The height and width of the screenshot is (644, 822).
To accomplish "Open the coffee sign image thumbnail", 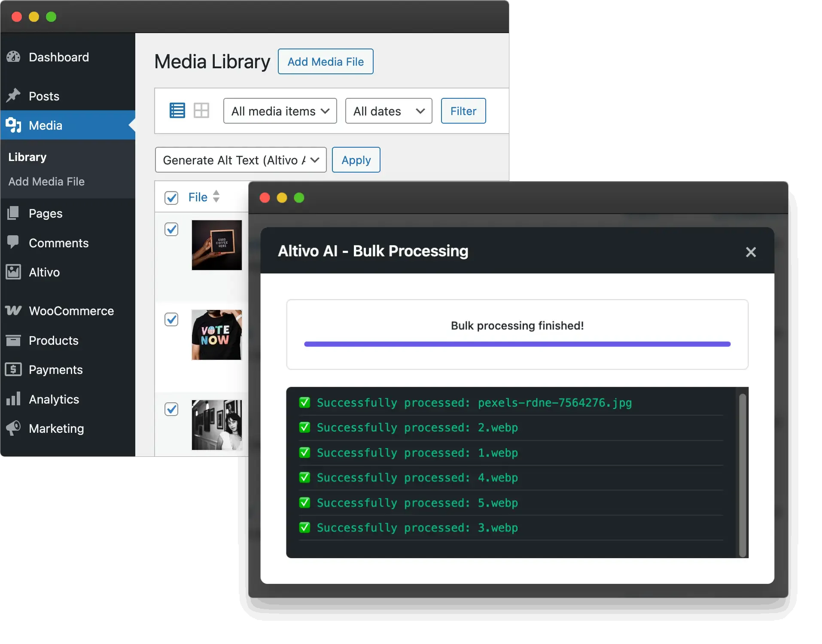I will 217,245.
